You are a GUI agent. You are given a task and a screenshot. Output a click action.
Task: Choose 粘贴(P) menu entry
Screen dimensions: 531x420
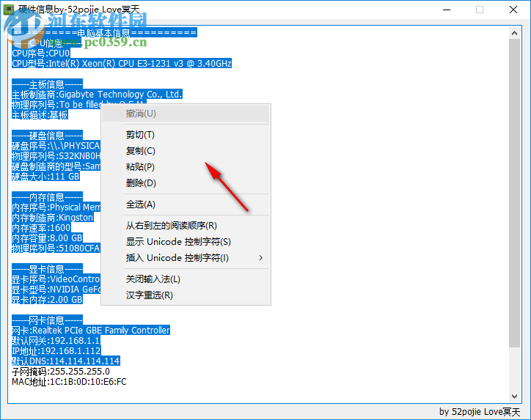pos(186,167)
